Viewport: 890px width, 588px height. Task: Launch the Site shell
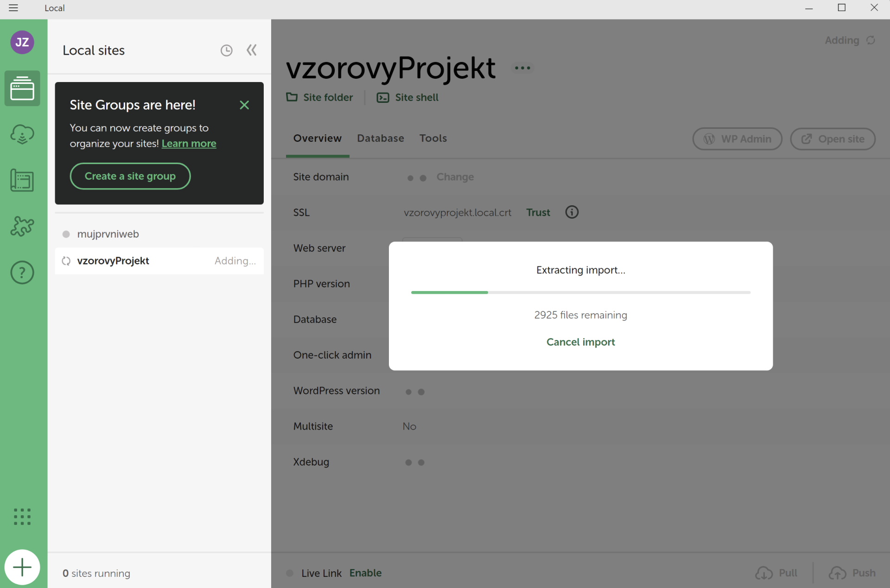click(x=407, y=97)
